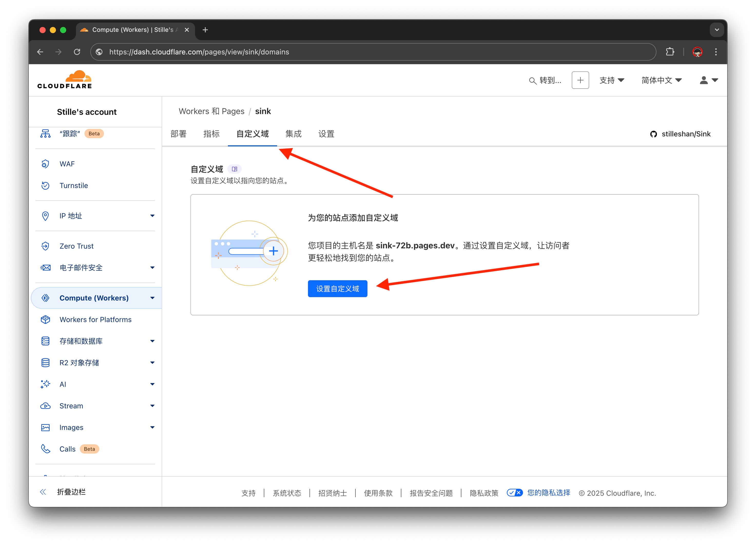Viewport: 756px width, 545px height.
Task: Click the R2 对象存储 icon
Action: click(x=45, y=363)
